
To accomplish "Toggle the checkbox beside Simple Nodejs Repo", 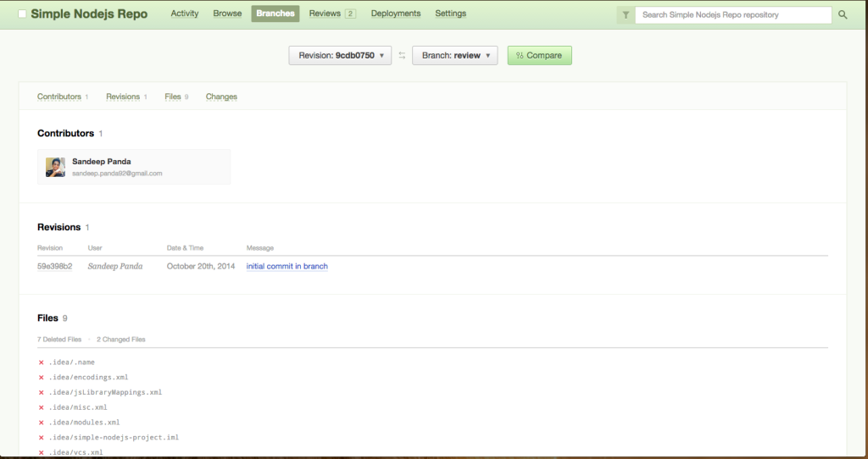I will point(22,14).
